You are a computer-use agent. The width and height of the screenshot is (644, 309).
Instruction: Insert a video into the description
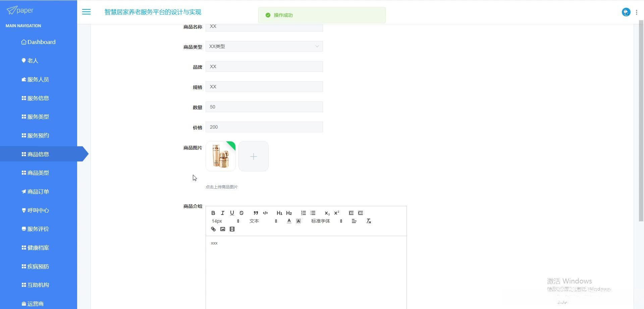(x=232, y=229)
